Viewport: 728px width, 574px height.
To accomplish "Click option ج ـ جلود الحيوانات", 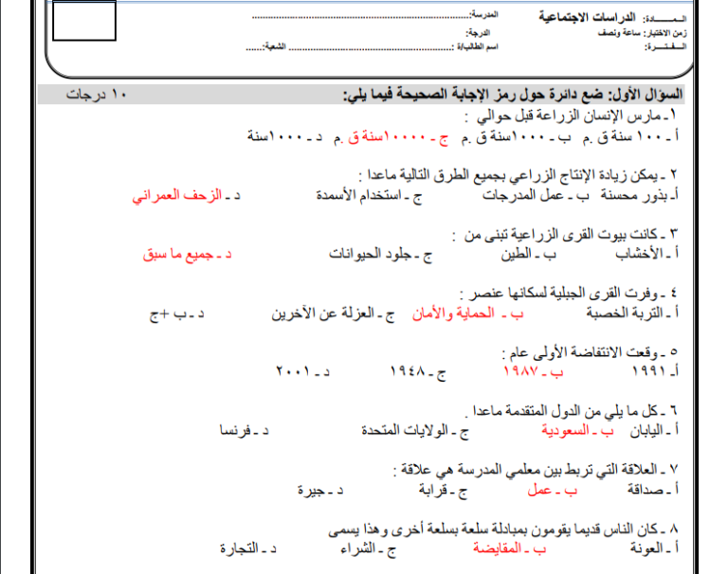I will [381, 254].
